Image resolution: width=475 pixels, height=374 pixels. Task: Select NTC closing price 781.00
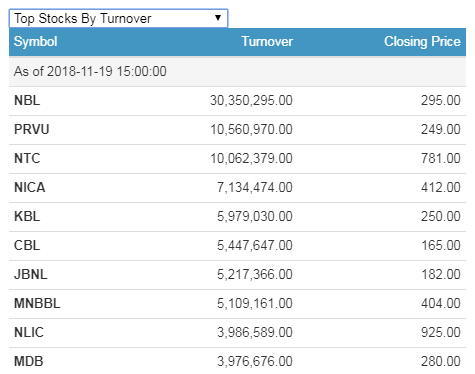(441, 158)
